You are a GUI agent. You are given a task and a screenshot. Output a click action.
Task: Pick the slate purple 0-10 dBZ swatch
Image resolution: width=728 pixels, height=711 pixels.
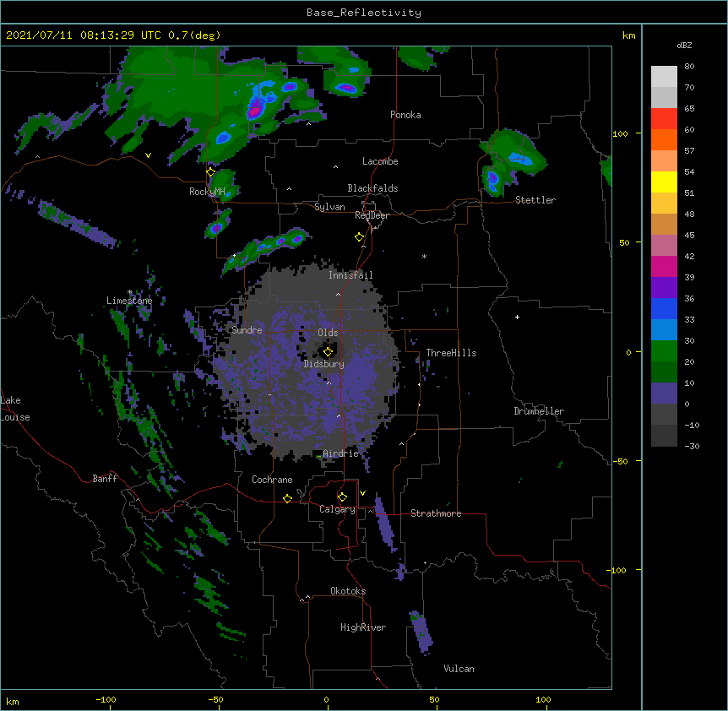click(x=664, y=393)
